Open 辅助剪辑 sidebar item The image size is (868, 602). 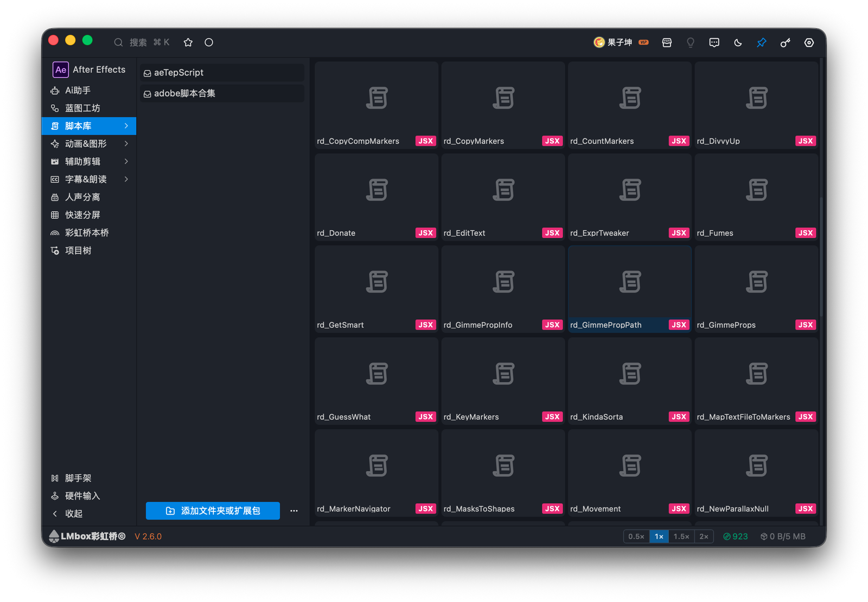(89, 161)
